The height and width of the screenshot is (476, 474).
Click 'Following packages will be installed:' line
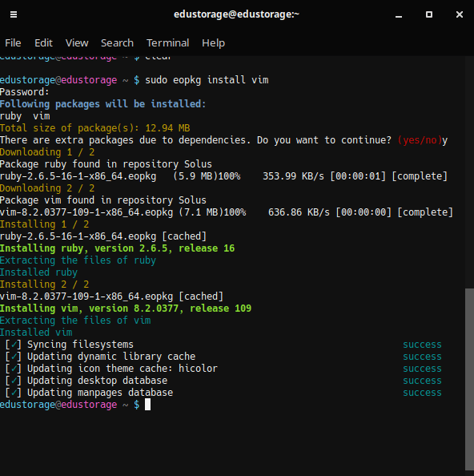pos(103,104)
